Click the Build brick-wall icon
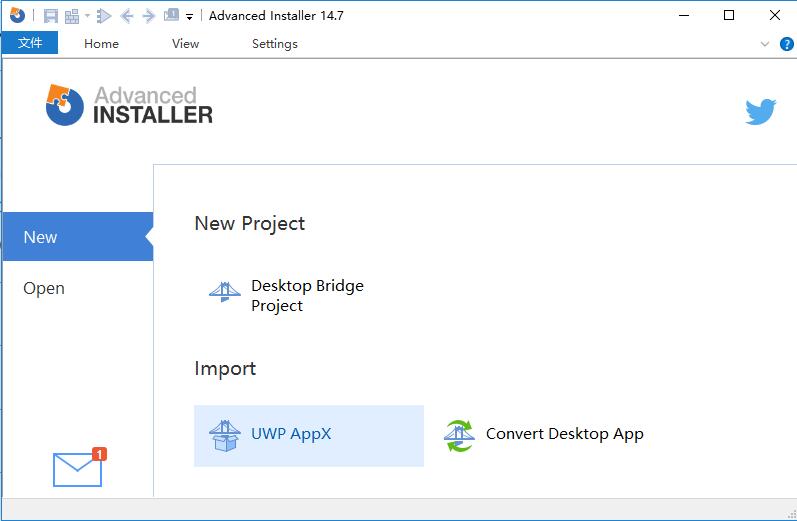This screenshot has width=797, height=521. point(72,16)
